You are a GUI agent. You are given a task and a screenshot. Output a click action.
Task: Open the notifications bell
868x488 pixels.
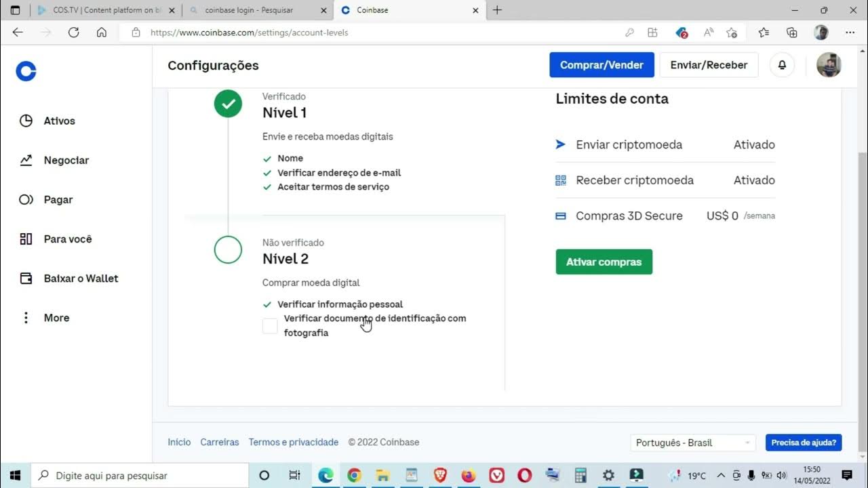pos(782,65)
